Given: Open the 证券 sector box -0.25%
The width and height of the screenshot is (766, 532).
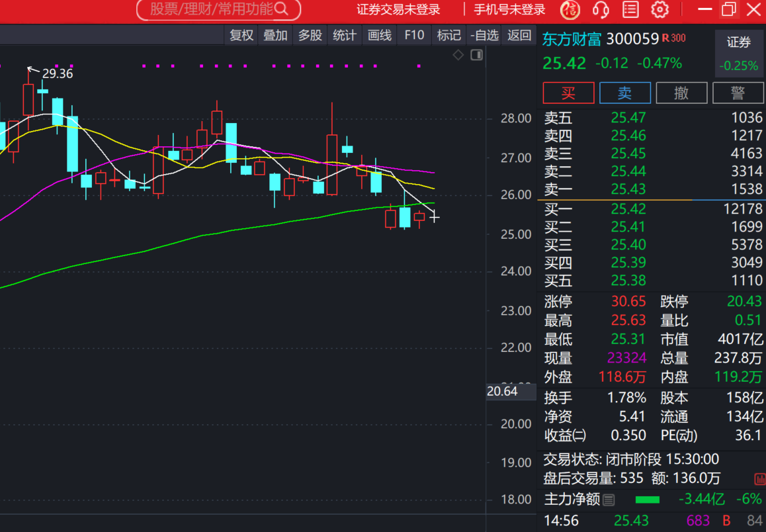Looking at the screenshot, I should [x=739, y=53].
